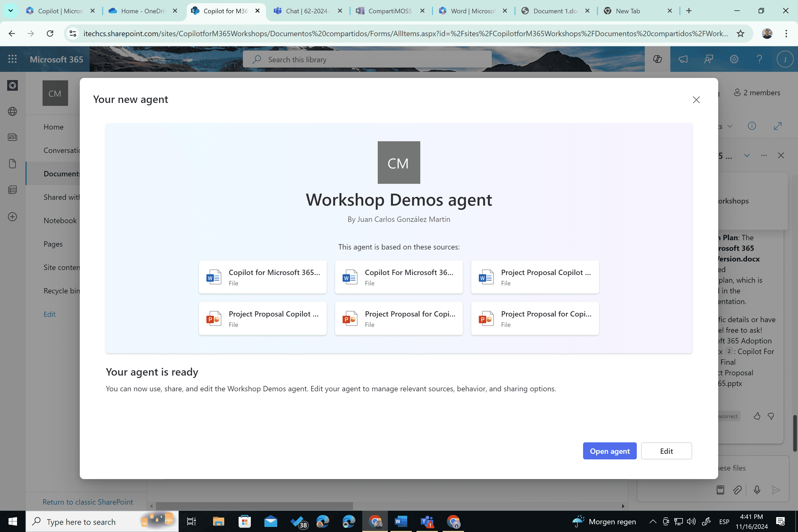The image size is (798, 532).
Task: Open the browser tab list dropdown
Action: (11, 11)
